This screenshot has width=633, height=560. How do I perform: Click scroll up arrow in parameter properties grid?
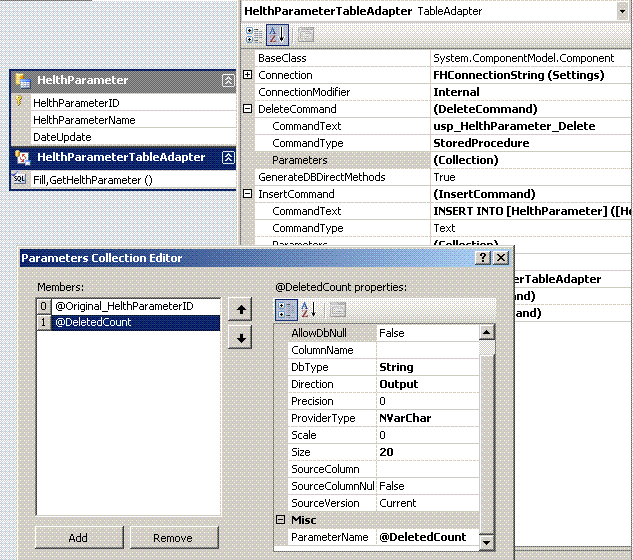click(x=486, y=333)
